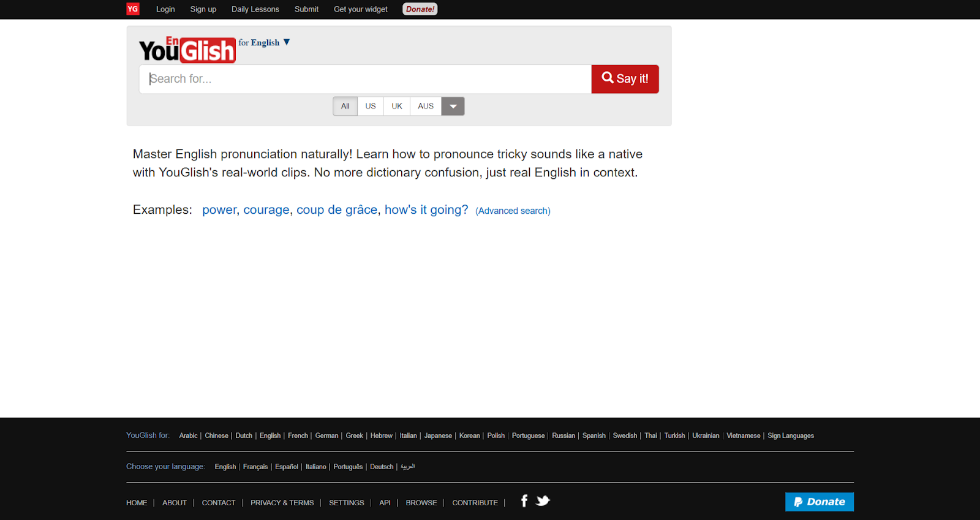Image resolution: width=980 pixels, height=520 pixels.
Task: Choose Español as site language
Action: pos(287,467)
